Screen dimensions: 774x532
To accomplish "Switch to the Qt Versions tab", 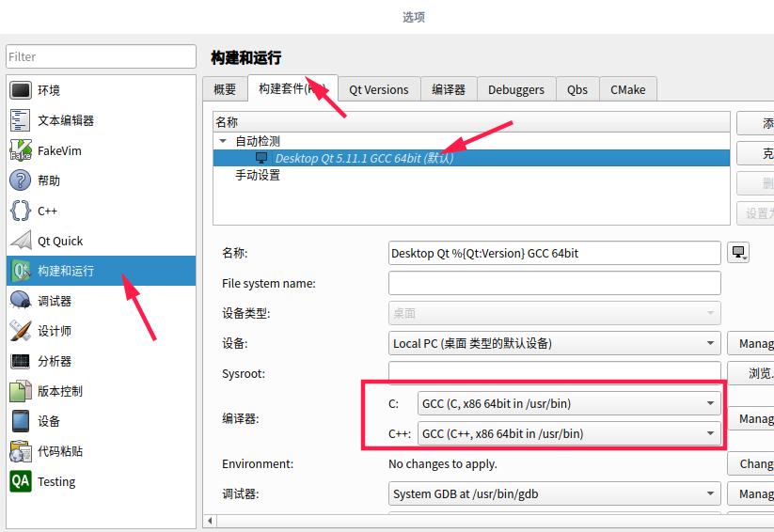I will (x=379, y=89).
